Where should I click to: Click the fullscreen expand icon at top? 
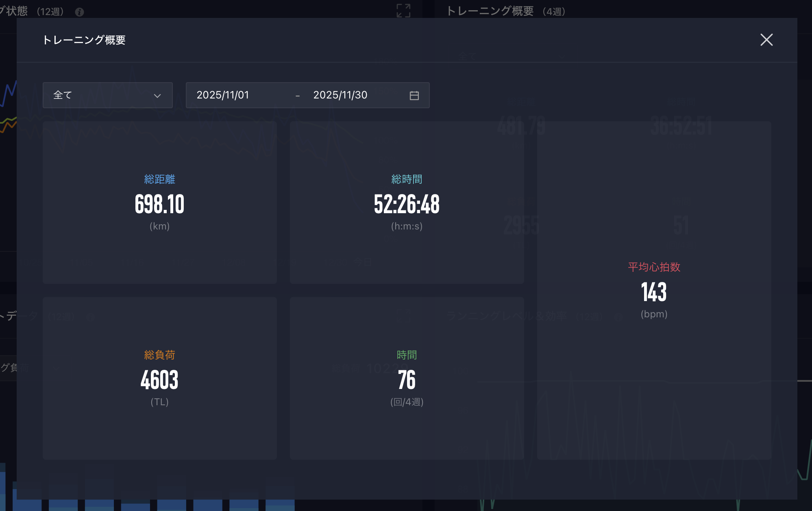pyautogui.click(x=403, y=11)
